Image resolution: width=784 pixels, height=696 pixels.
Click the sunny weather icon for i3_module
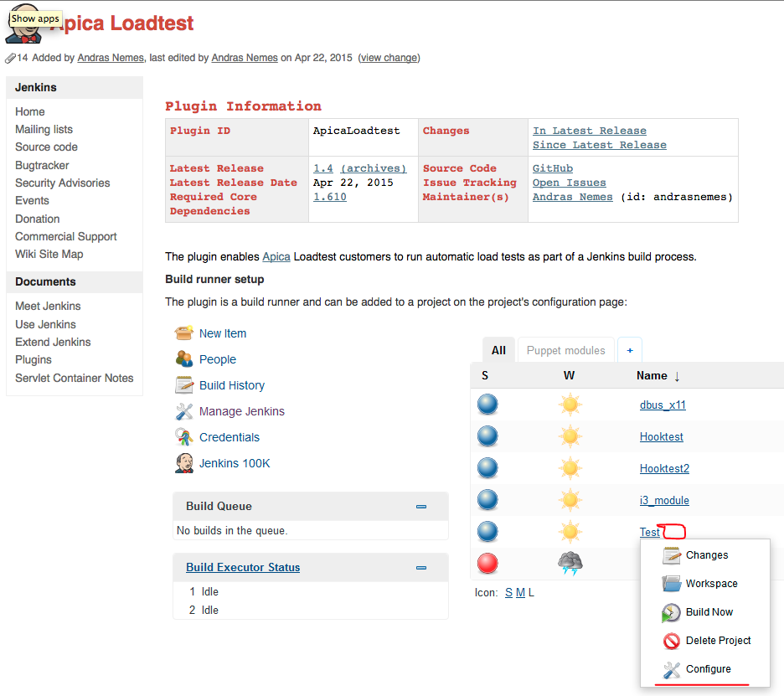click(570, 500)
